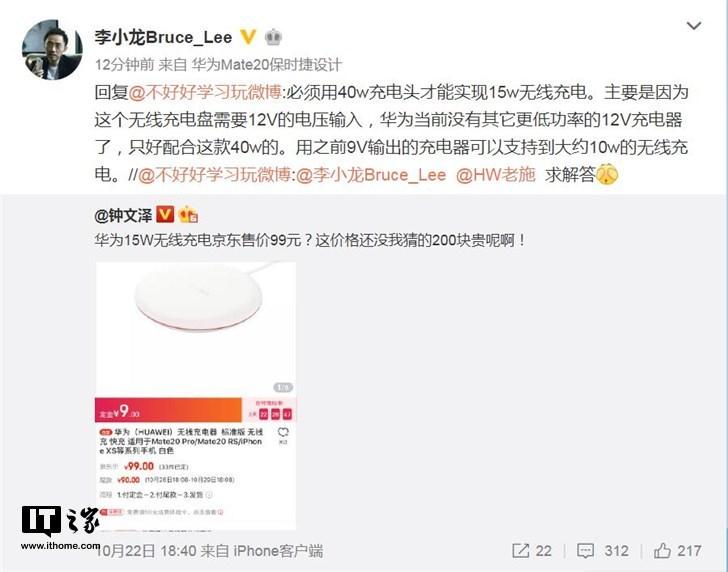Open the @钟文泽 original poster link
This screenshot has width=728, height=572.
[123, 215]
